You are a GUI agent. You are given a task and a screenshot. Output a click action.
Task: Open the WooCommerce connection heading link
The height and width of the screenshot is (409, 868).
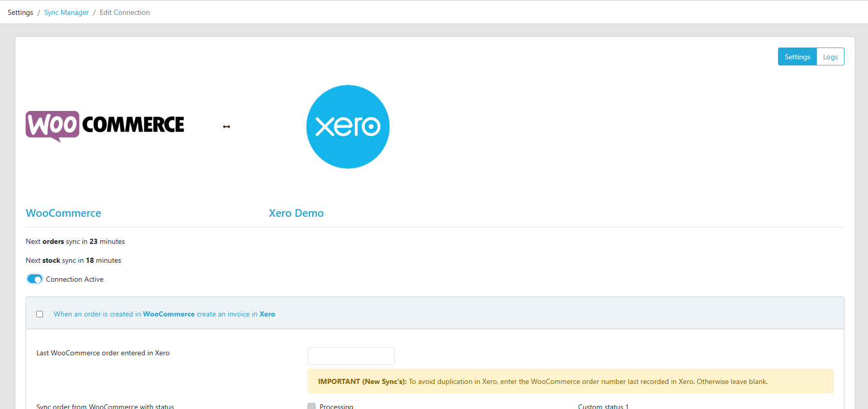click(x=63, y=213)
